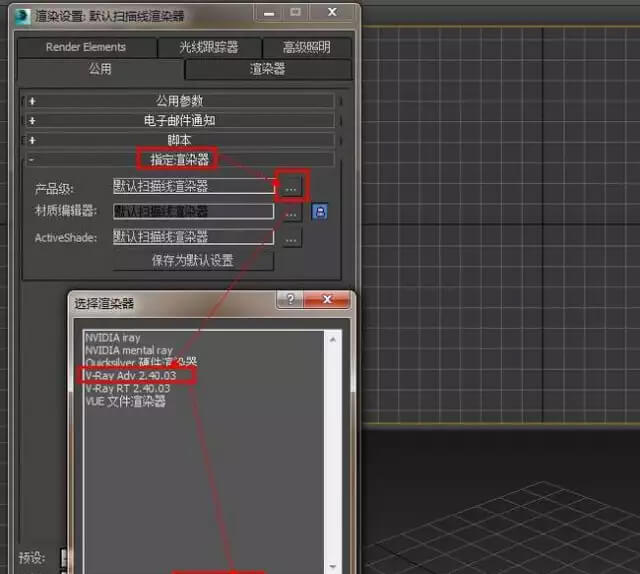
Task: Select the 渲染器 tab
Action: point(268,69)
